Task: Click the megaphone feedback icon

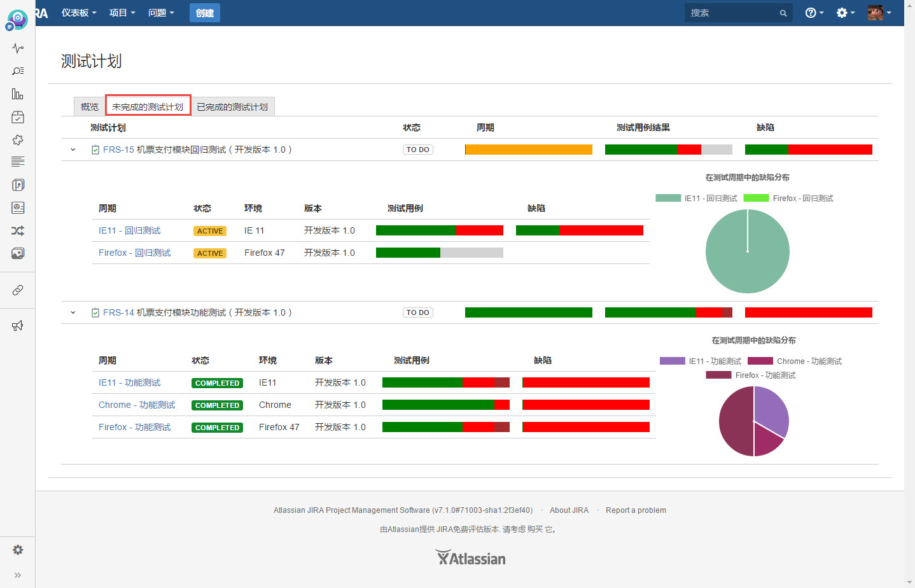Action: (18, 326)
